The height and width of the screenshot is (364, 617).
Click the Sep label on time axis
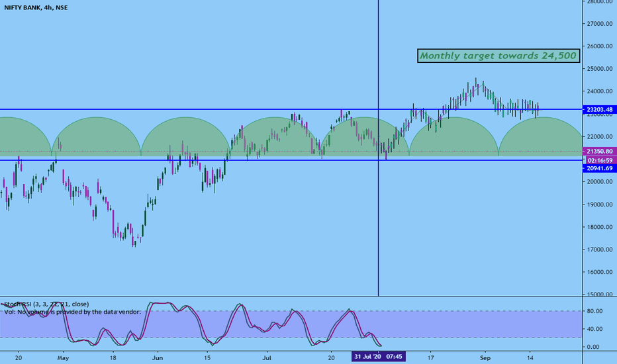click(485, 357)
